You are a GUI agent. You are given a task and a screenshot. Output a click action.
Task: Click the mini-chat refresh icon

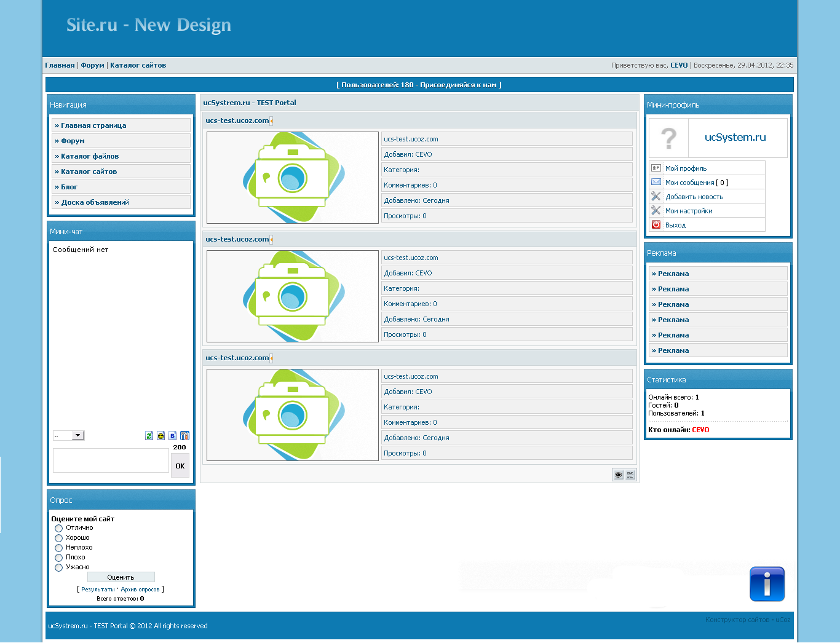(x=149, y=436)
